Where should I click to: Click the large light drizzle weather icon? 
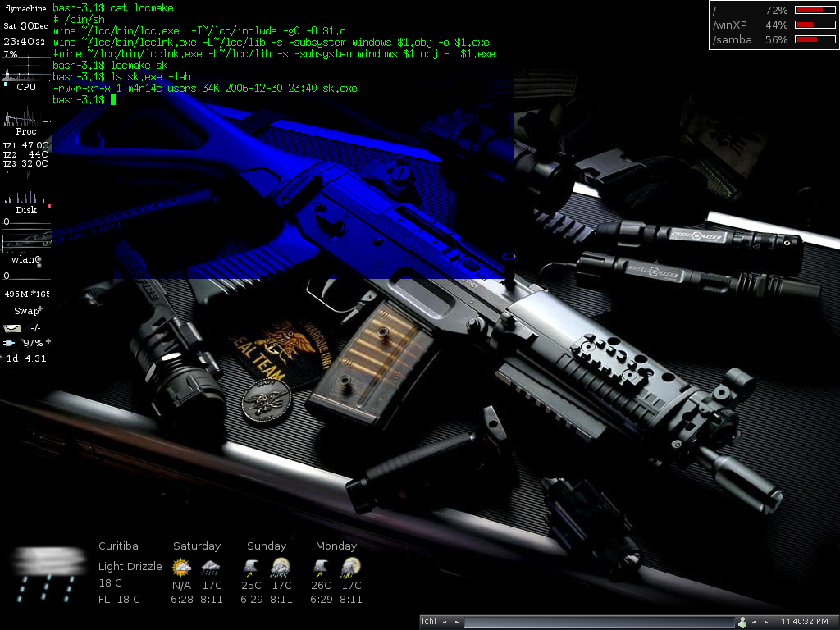48,573
